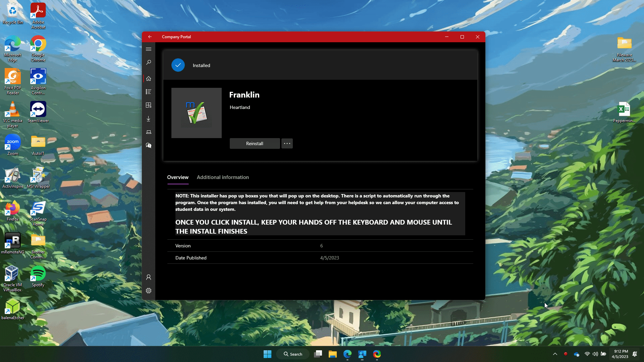
Task: Open File Explorer from the taskbar
Action: (332, 354)
